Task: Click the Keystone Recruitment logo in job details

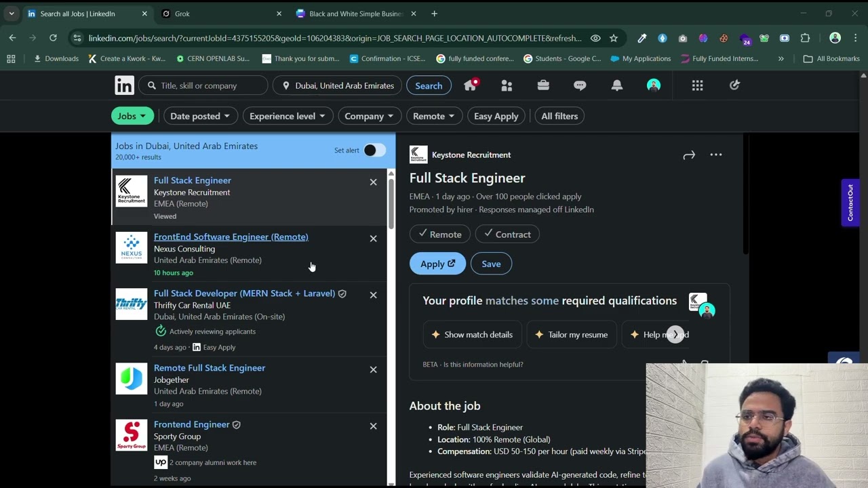Action: pos(418,155)
